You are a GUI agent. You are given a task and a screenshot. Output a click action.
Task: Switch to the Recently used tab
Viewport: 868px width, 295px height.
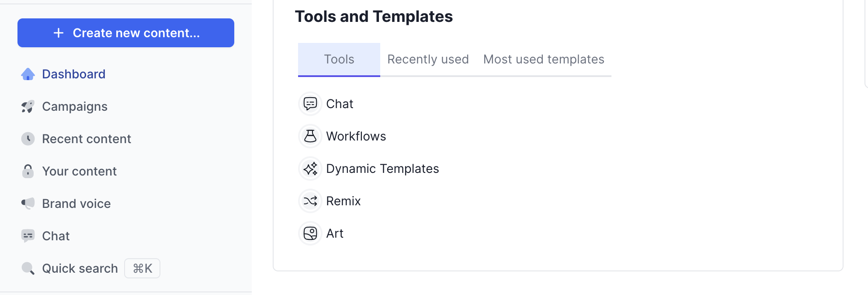point(428,60)
